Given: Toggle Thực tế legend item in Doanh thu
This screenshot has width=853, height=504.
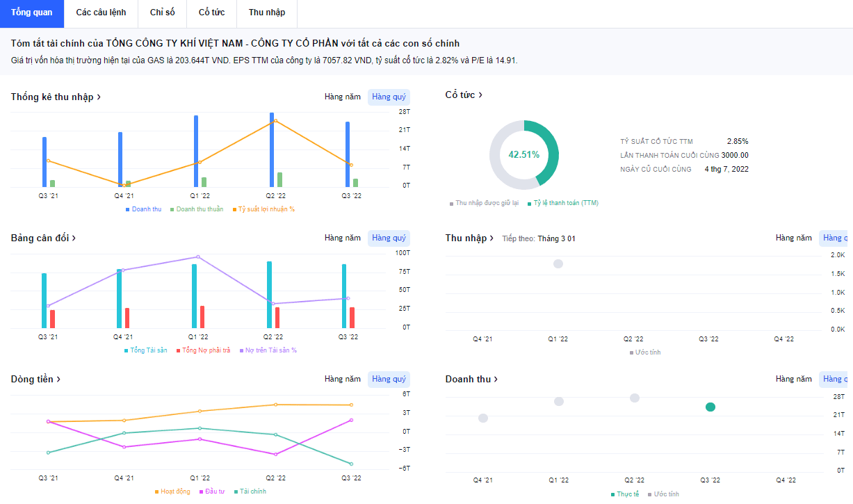Looking at the screenshot, I should [625, 494].
